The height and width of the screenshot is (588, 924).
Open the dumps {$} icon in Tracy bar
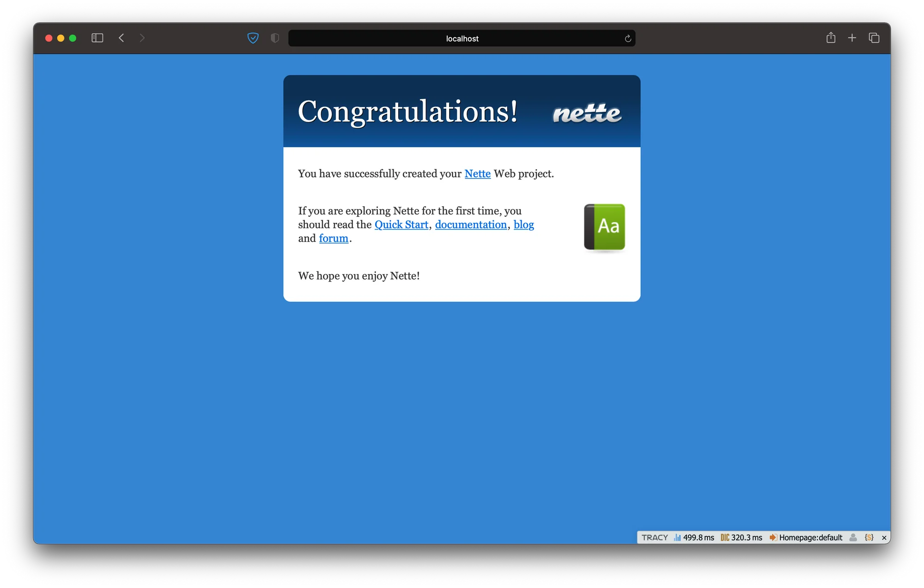[870, 538]
